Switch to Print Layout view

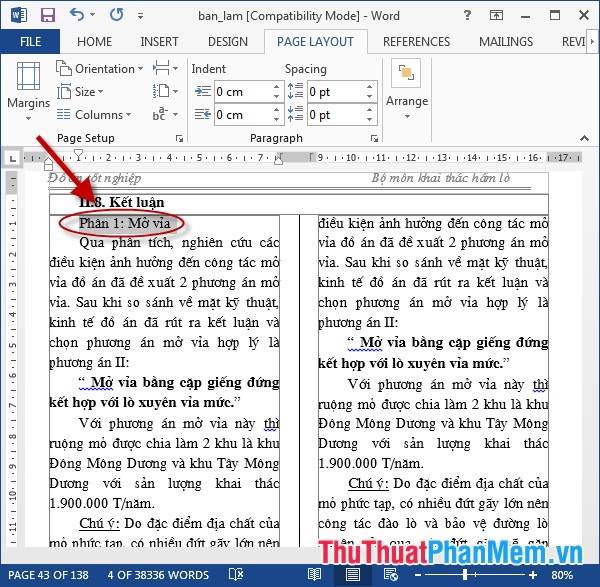point(352,574)
